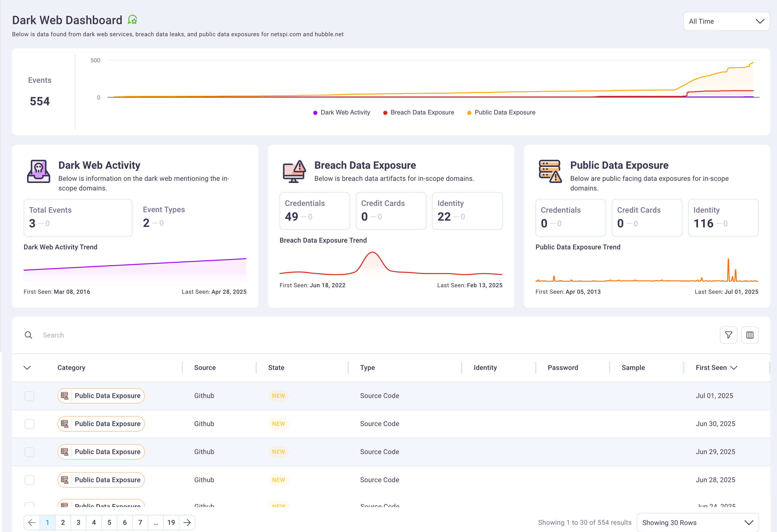The image size is (777, 532).
Task: Go to page 2
Action: (x=63, y=522)
